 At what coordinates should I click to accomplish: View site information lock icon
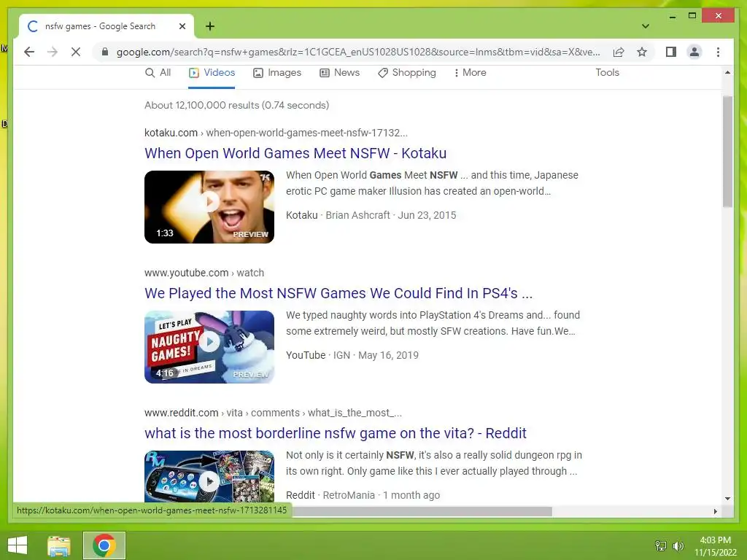coord(105,52)
